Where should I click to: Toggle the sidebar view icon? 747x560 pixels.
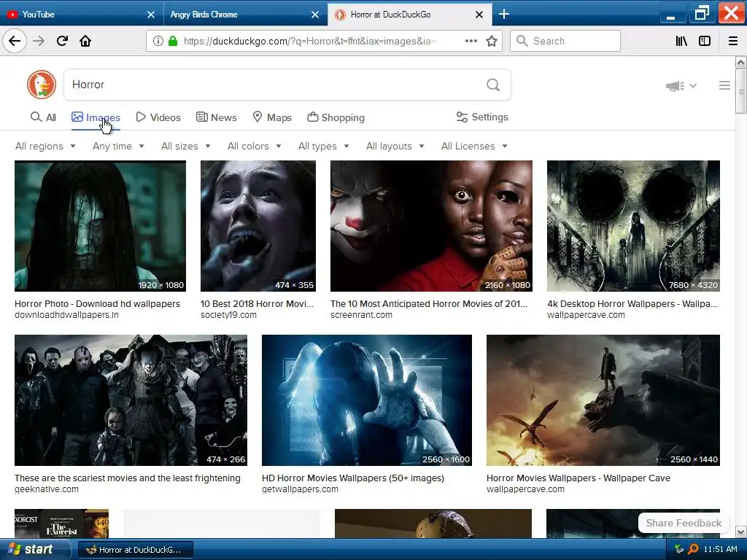coord(705,41)
